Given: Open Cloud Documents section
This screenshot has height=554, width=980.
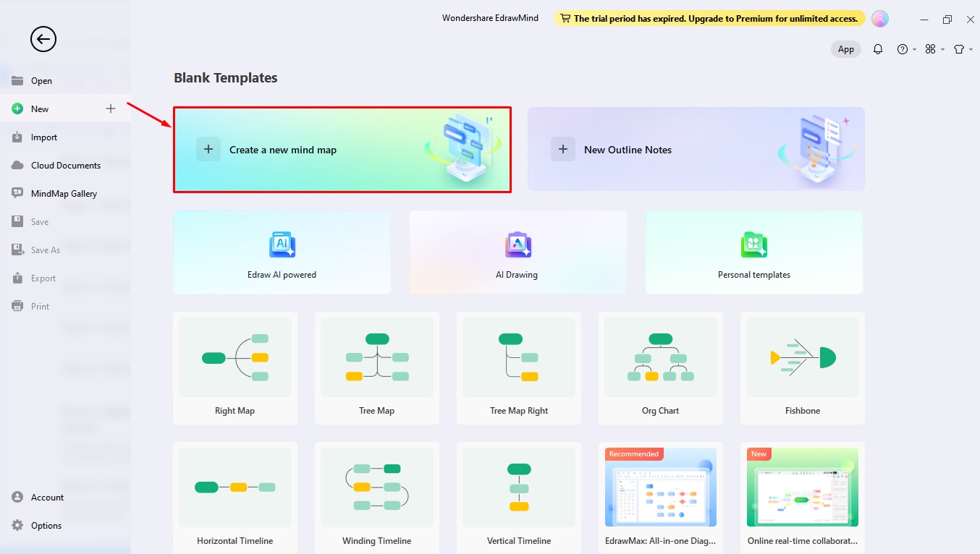Looking at the screenshot, I should point(65,165).
